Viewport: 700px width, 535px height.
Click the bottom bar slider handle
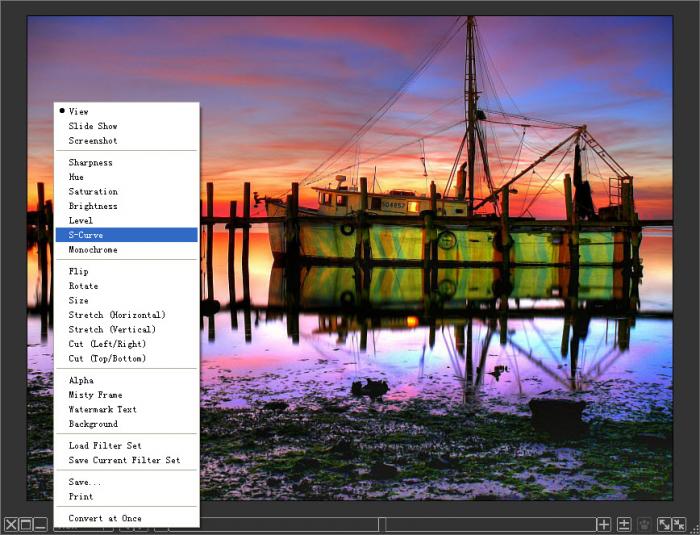pyautogui.click(x=382, y=524)
